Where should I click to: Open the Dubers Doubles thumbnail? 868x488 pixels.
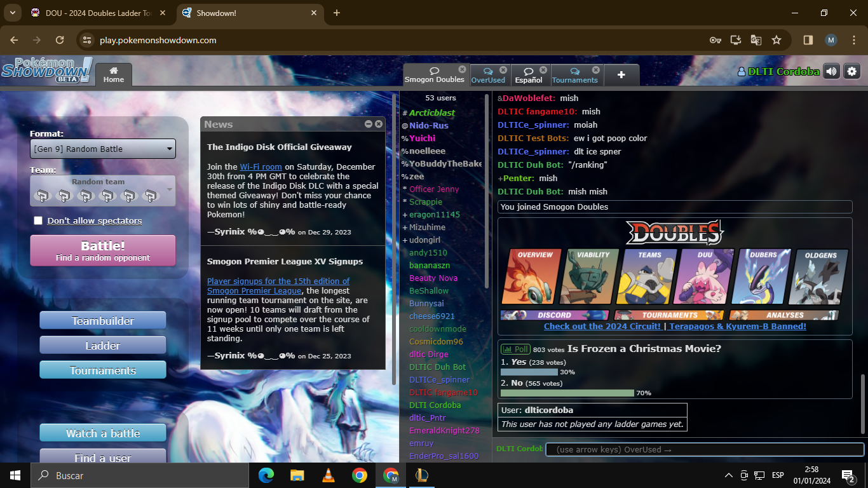click(x=761, y=277)
